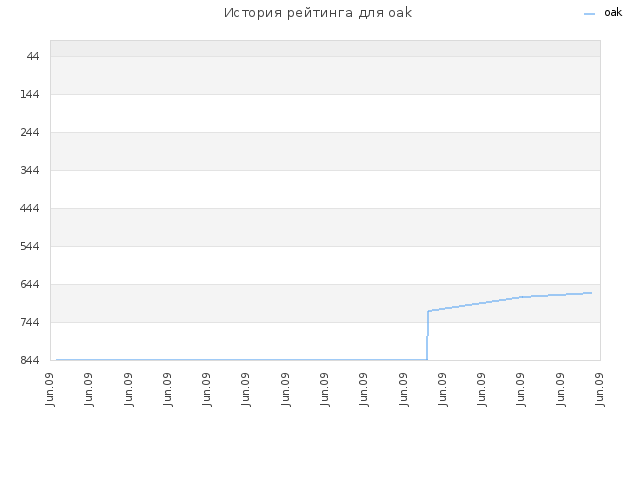Click the oak legend label
The height and width of the screenshot is (480, 640).
pyautogui.click(x=613, y=13)
